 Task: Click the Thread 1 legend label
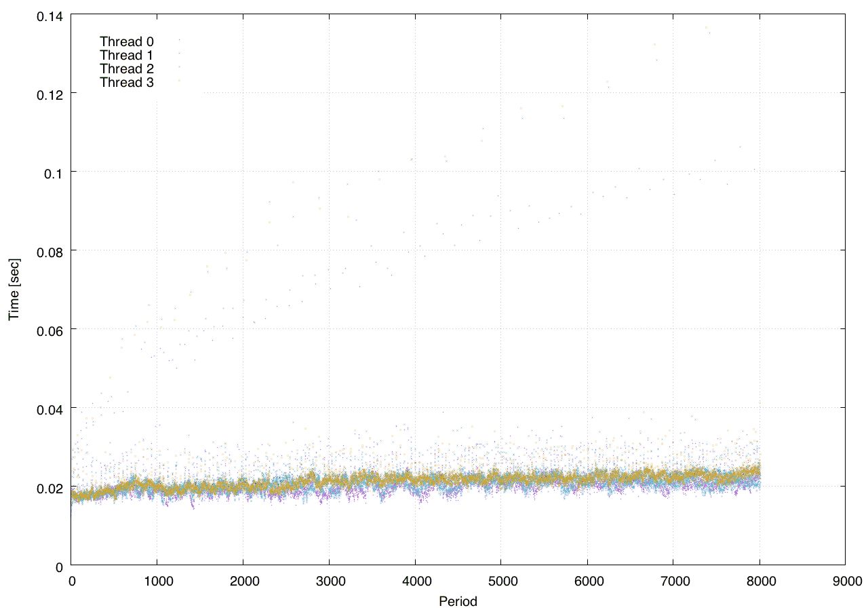(127, 55)
